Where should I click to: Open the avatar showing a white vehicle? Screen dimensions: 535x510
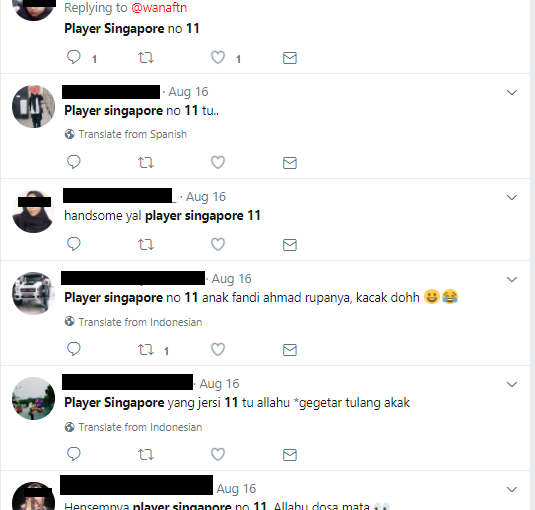tap(33, 293)
